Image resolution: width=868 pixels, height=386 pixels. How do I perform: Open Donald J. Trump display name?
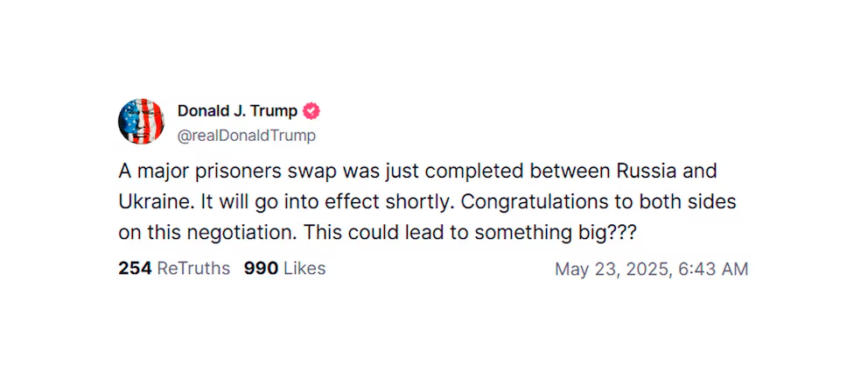[x=237, y=111]
